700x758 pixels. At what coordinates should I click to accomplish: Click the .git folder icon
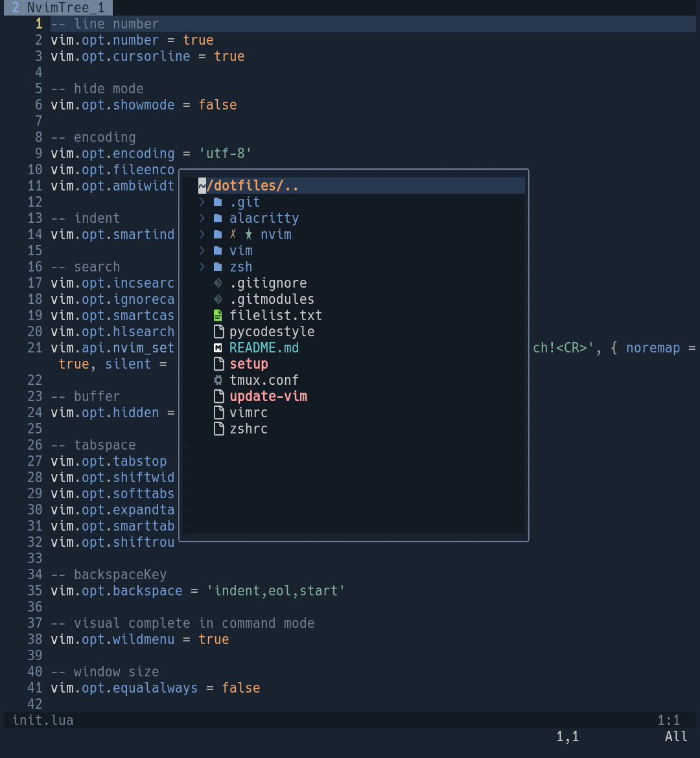pos(218,202)
